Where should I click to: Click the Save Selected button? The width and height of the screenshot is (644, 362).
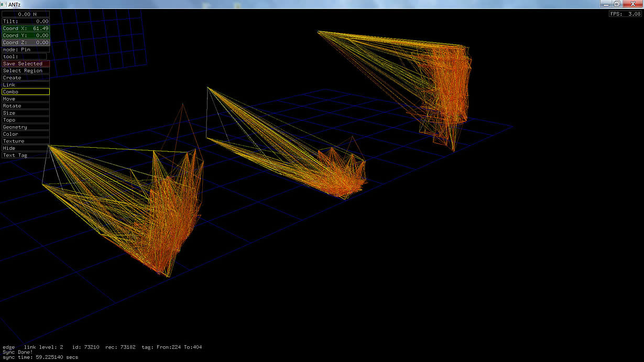(x=26, y=63)
